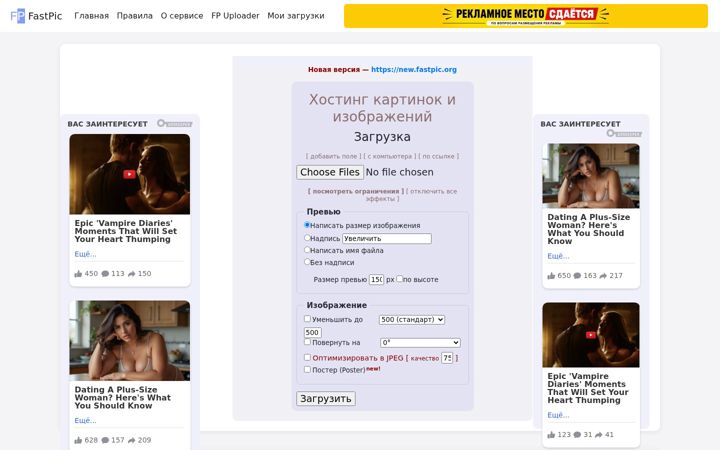Click the ad network logo in right widget header
Image resolution: width=720 pixels, height=450 pixels.
624,134
